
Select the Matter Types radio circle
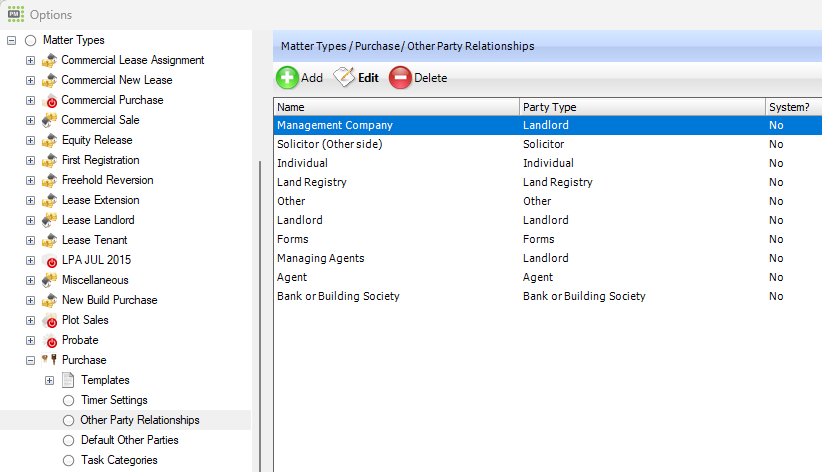coord(31,40)
